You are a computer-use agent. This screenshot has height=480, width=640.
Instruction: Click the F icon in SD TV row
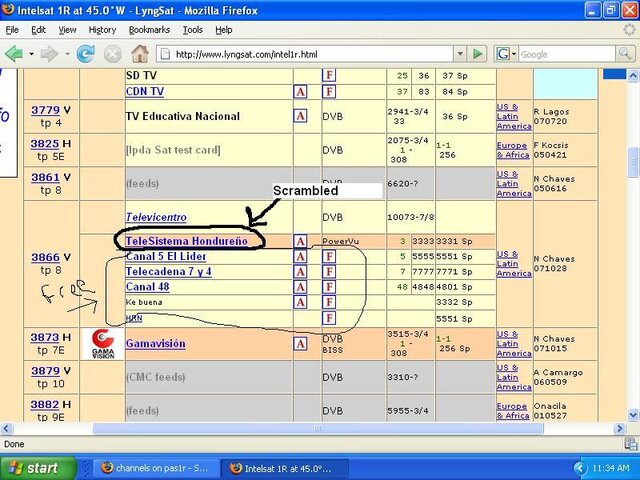[x=329, y=75]
